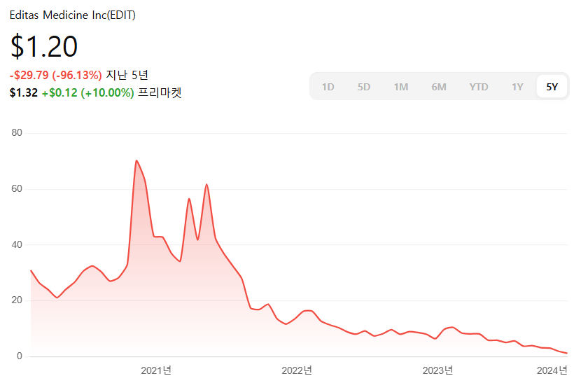Choose the 1Y range tab
Viewport: 588px width, 383px height.
point(517,87)
